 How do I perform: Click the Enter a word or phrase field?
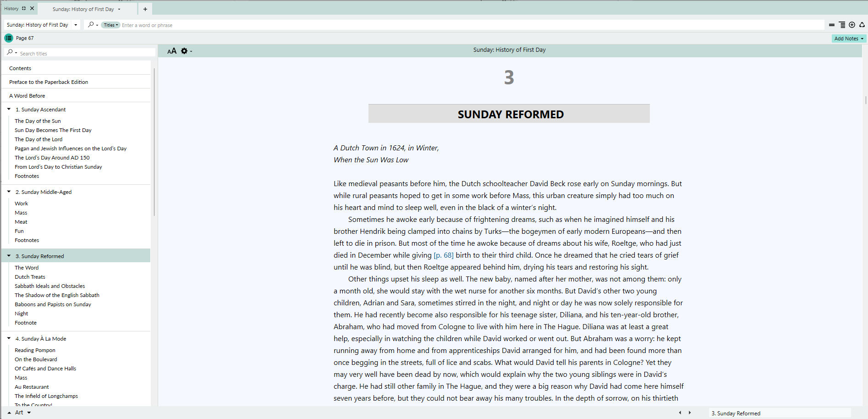pyautogui.click(x=472, y=25)
